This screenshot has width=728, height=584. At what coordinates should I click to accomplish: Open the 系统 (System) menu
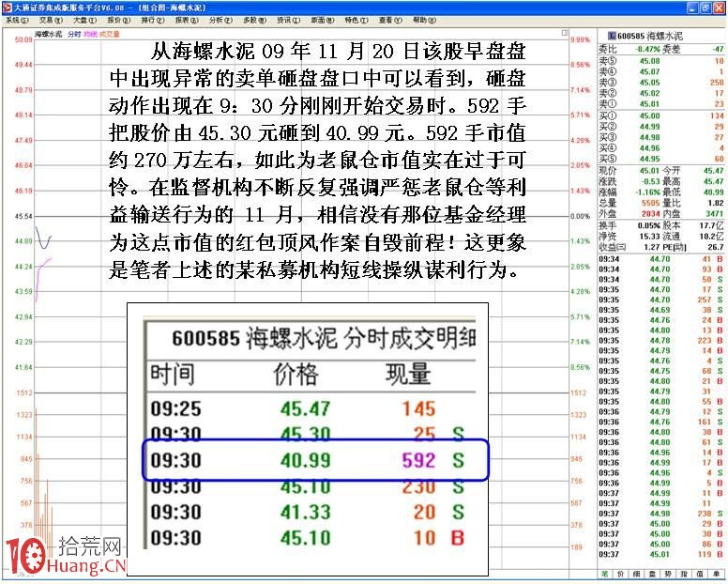point(14,20)
